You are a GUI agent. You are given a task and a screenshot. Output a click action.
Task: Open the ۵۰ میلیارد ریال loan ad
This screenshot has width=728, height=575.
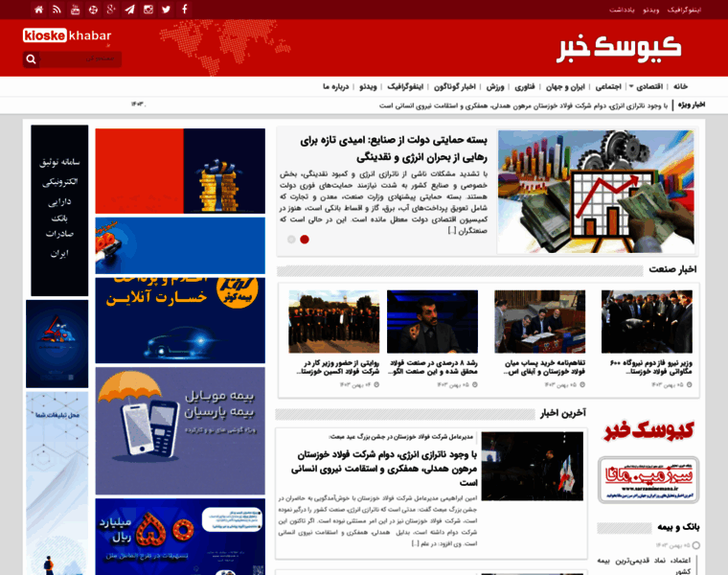[x=180, y=537]
